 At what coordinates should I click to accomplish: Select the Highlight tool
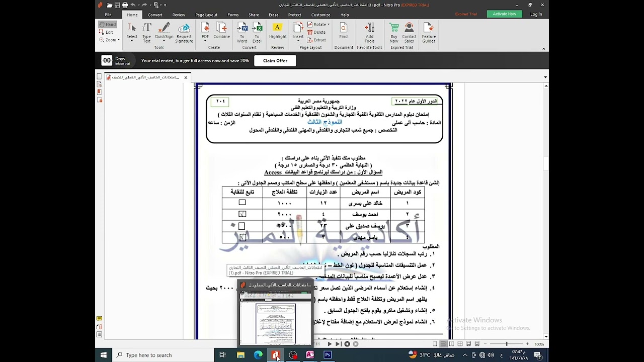pos(277,30)
